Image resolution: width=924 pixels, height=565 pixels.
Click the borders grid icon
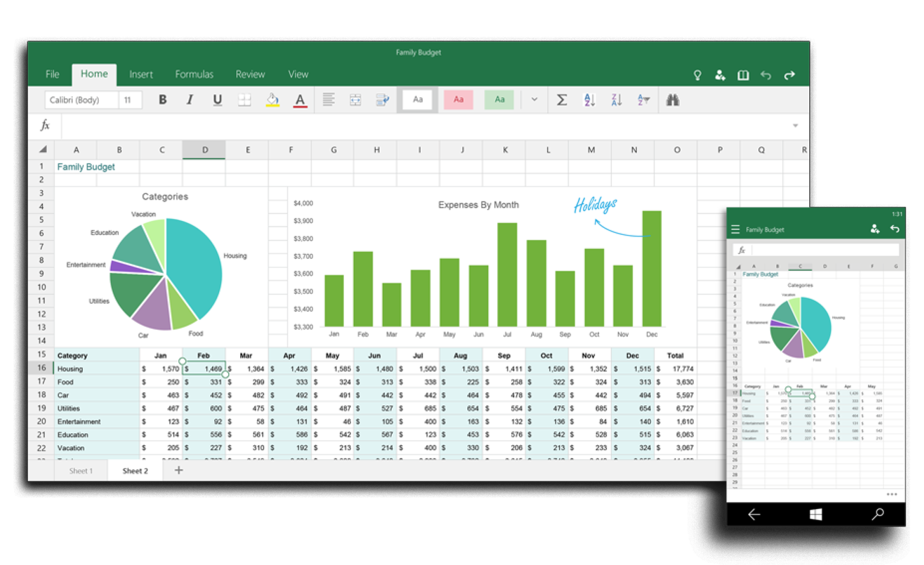[x=244, y=100]
